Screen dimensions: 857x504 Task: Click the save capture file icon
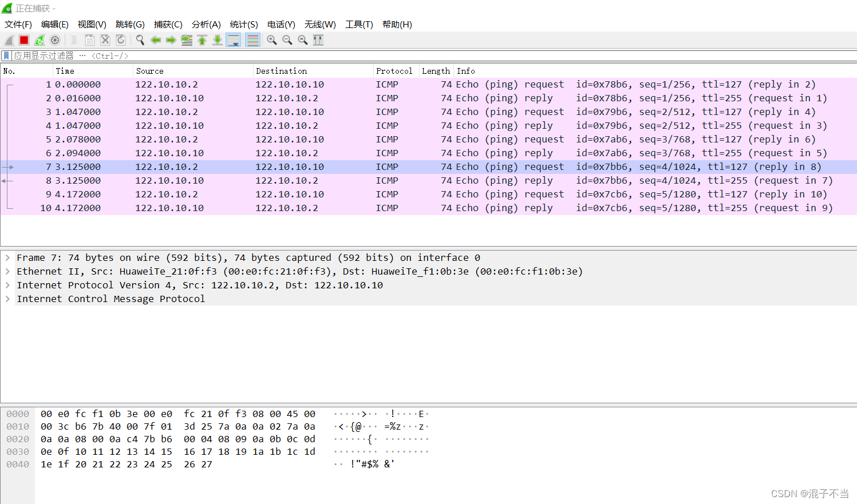(90, 40)
